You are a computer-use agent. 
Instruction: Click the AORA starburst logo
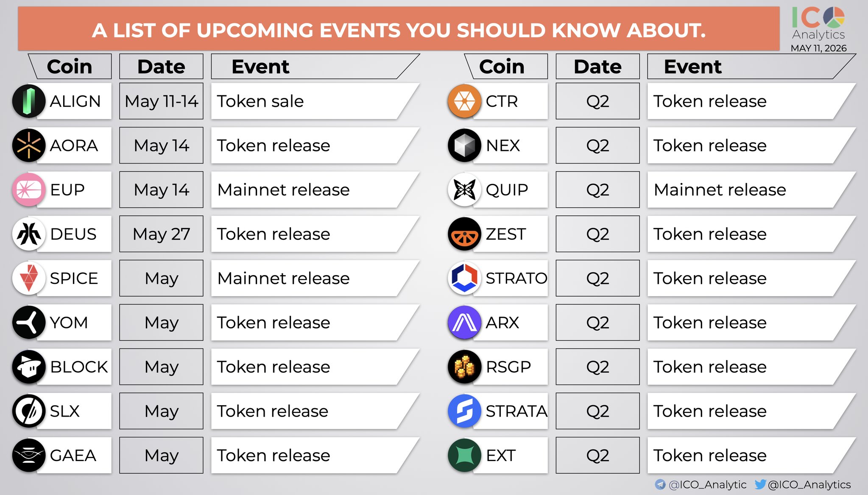point(28,145)
